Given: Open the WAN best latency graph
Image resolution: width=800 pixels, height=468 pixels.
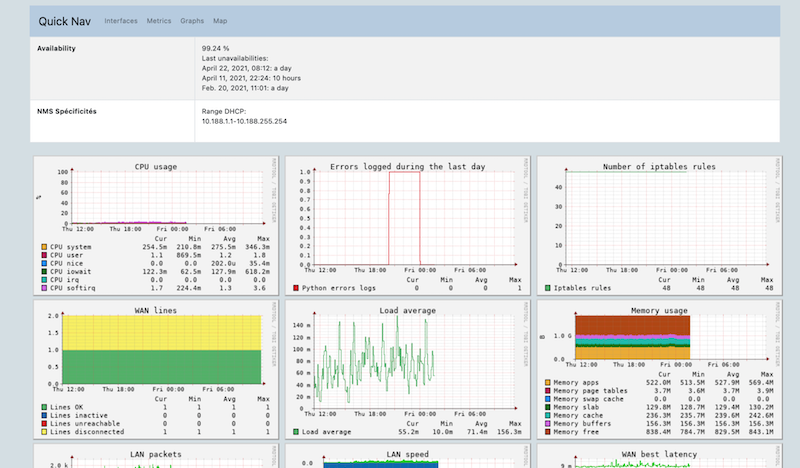Looking at the screenshot, I should coord(659,456).
